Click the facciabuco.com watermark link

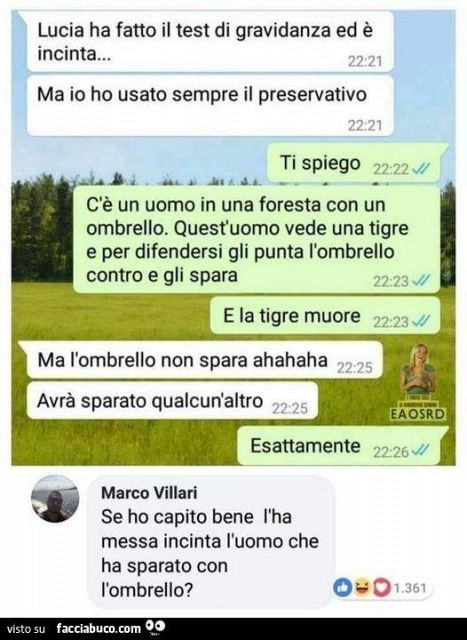98,628
